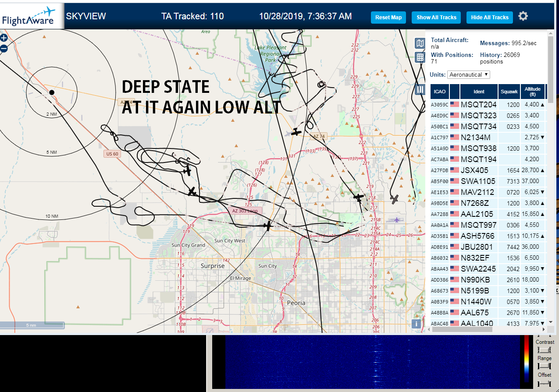Viewport: 559px width, 392px height.
Task: Click US flag in the N2134M row
Action: [x=454, y=138]
